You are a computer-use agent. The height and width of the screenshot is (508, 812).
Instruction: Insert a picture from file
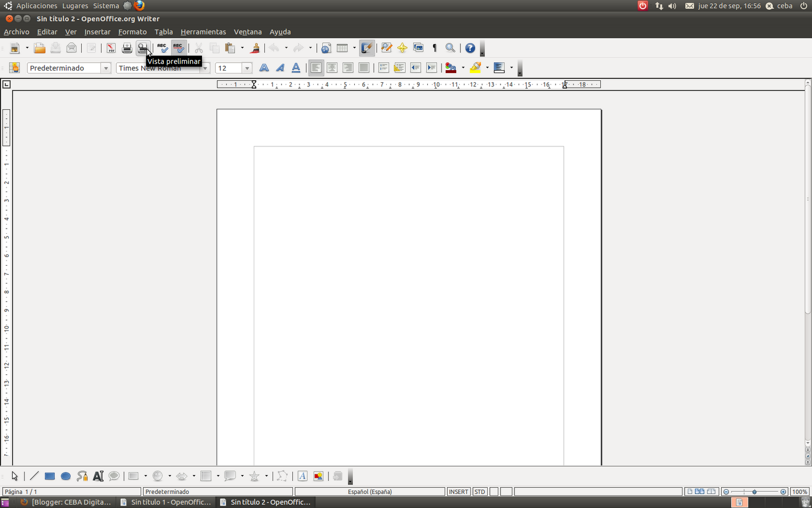point(319,476)
